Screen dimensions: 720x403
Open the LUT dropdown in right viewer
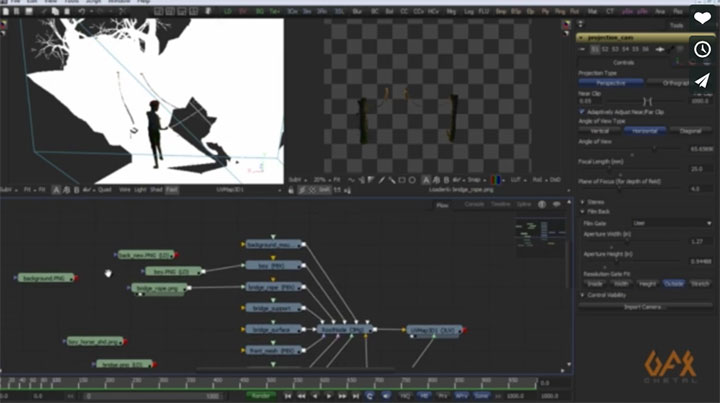518,180
